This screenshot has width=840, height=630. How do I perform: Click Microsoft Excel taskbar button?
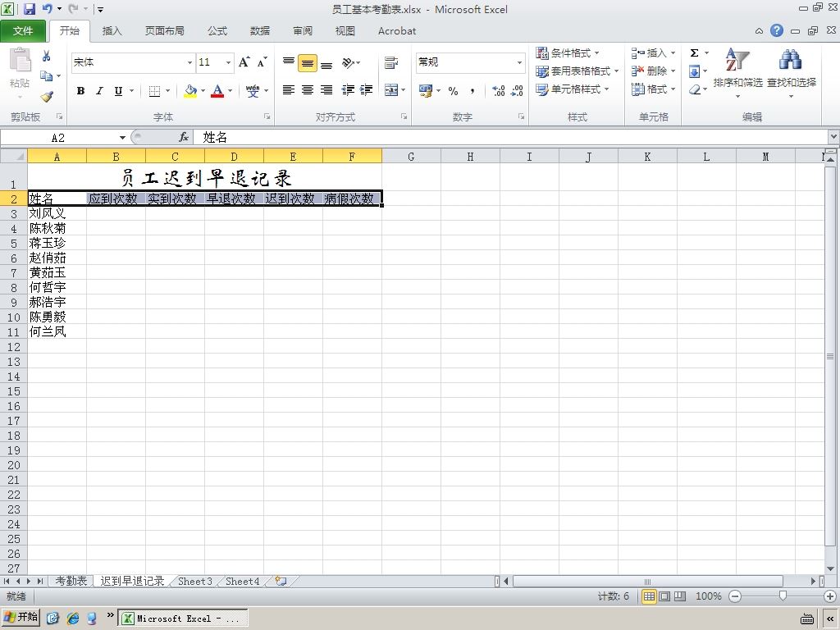click(183, 619)
